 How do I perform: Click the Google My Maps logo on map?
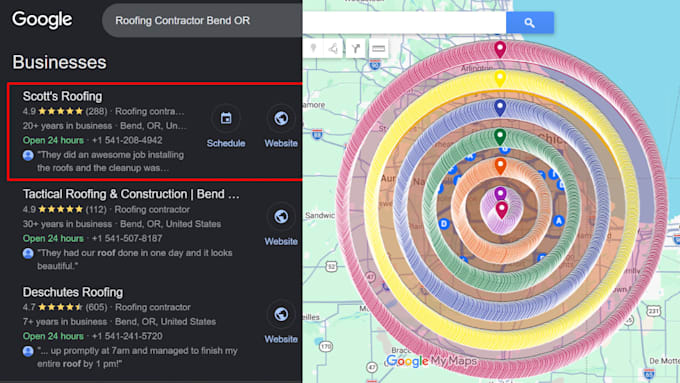[x=431, y=361]
